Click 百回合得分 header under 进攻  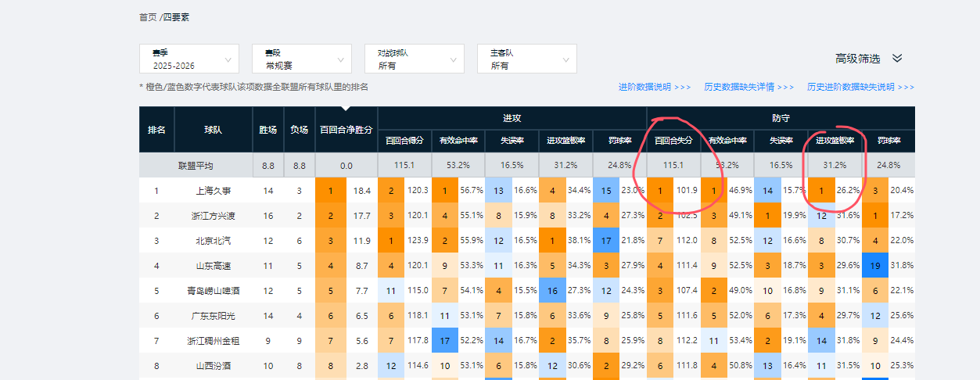point(404,142)
